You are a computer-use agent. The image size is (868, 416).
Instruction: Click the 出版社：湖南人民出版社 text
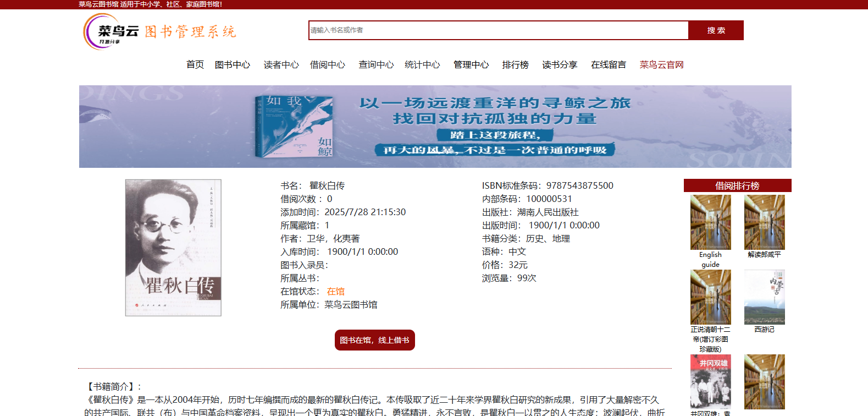(530, 212)
